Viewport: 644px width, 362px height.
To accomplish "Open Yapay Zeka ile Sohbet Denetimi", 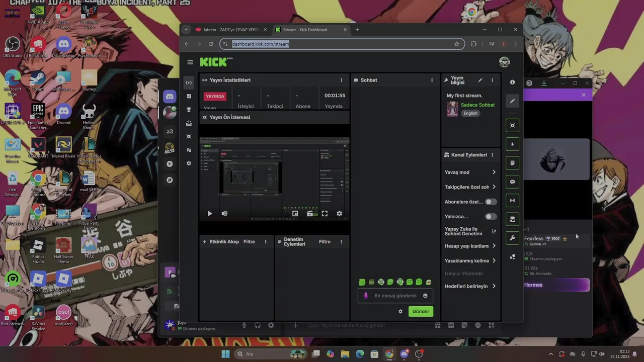I will (x=470, y=231).
